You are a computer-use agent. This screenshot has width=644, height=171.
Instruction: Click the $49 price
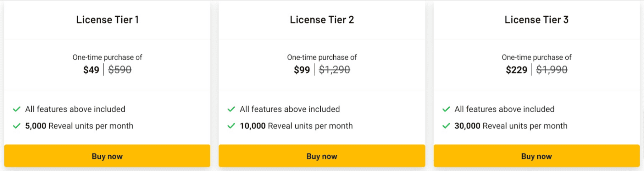pos(91,70)
